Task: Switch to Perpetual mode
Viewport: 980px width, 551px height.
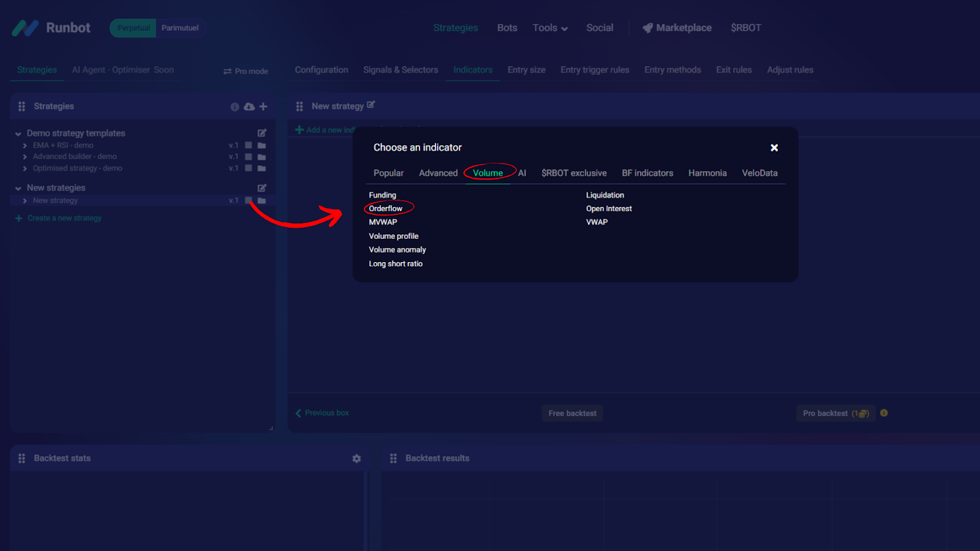Action: 134,28
